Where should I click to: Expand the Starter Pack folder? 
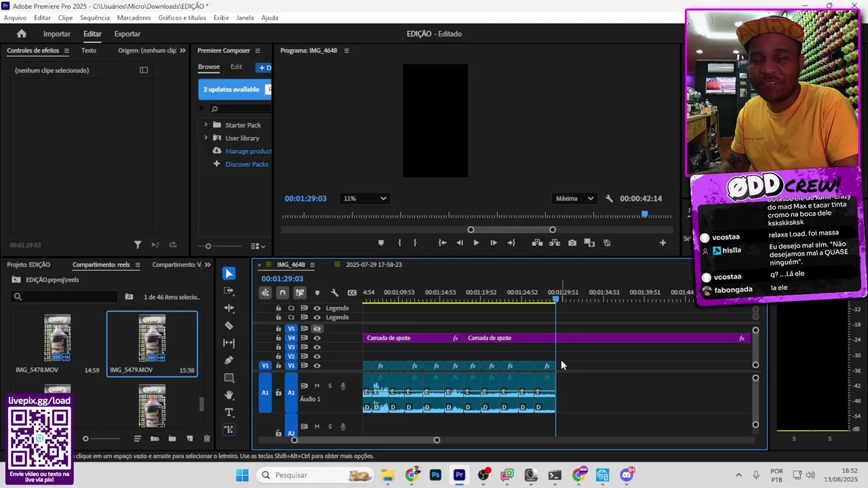click(x=205, y=125)
